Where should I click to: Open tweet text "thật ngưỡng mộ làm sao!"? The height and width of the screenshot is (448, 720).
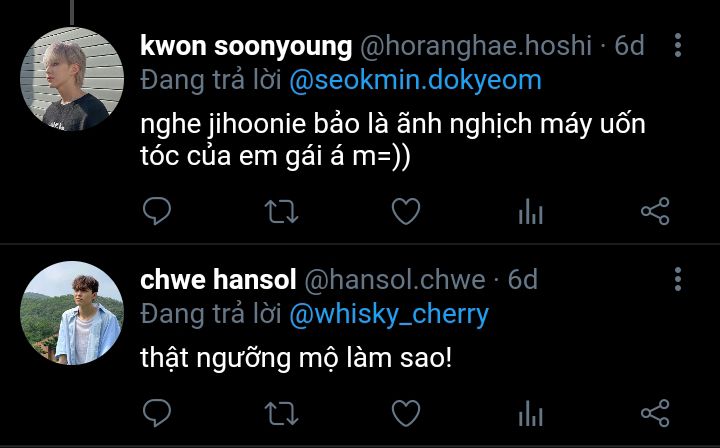coord(296,358)
